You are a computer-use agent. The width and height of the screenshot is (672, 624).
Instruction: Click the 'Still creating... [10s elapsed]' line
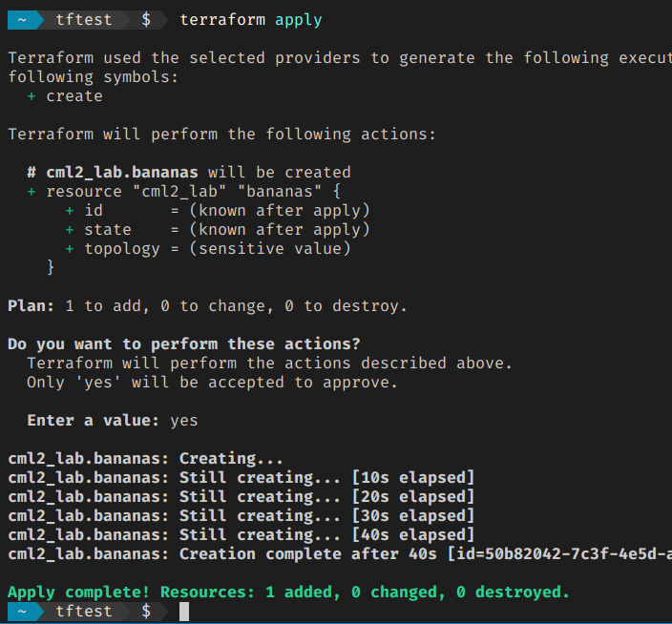click(x=241, y=478)
